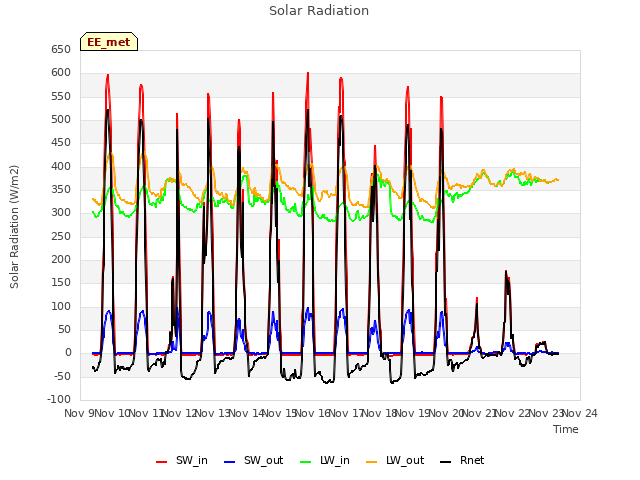
Task: Click the -100 y-axis tick label
Action: pos(59,399)
